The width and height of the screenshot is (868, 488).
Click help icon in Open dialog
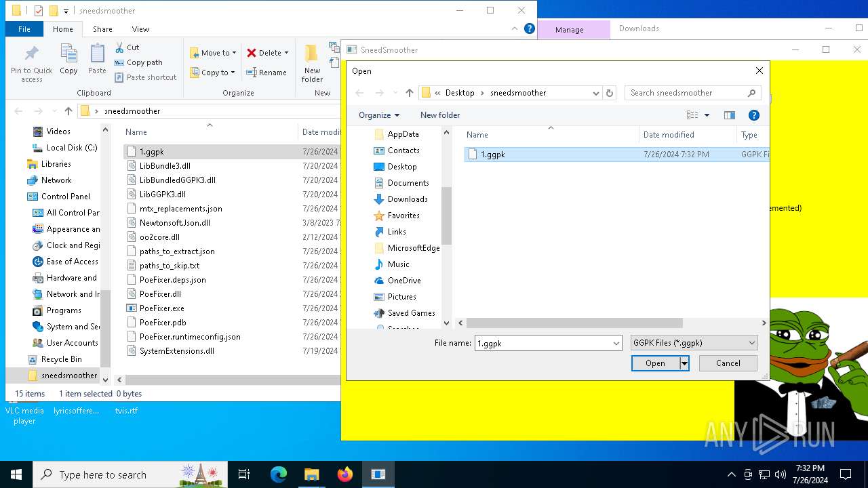(x=753, y=115)
